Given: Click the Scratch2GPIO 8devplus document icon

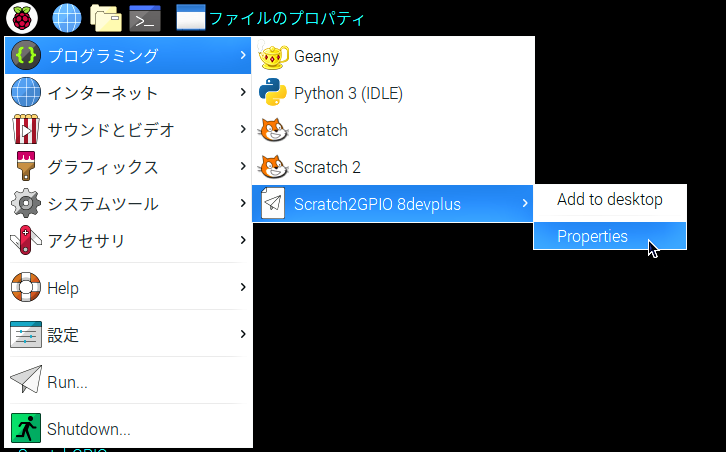Looking at the screenshot, I should [x=273, y=203].
